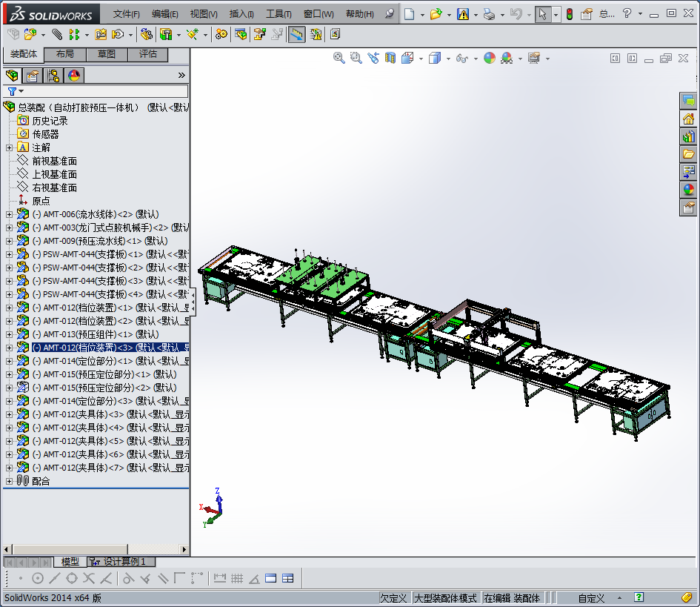Toggle the Select cursor tool

click(543, 14)
